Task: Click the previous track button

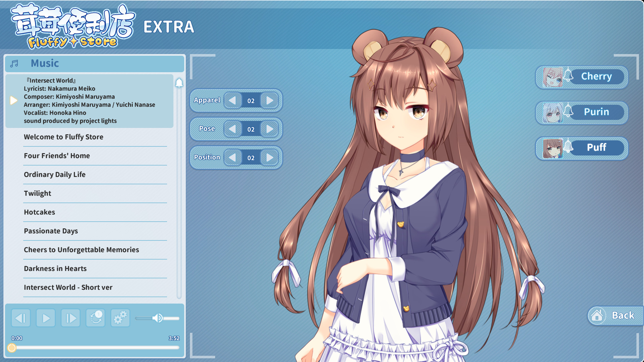Action: pyautogui.click(x=21, y=318)
